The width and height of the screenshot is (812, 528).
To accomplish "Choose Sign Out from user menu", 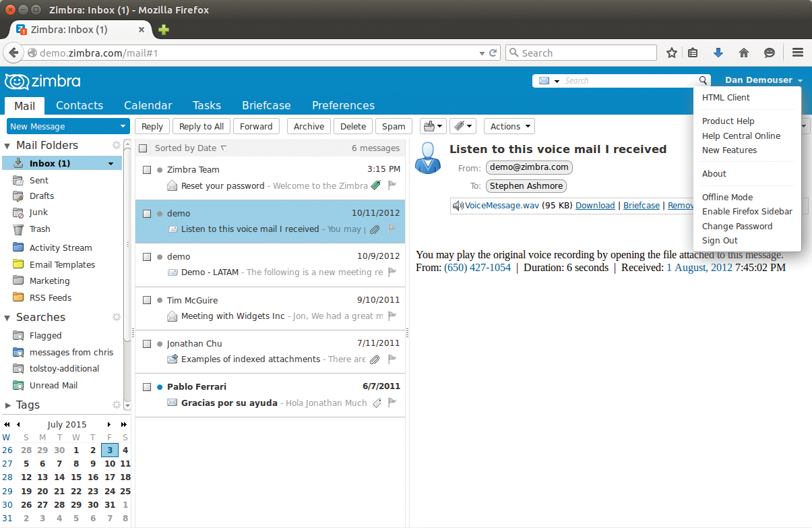I will (x=720, y=241).
